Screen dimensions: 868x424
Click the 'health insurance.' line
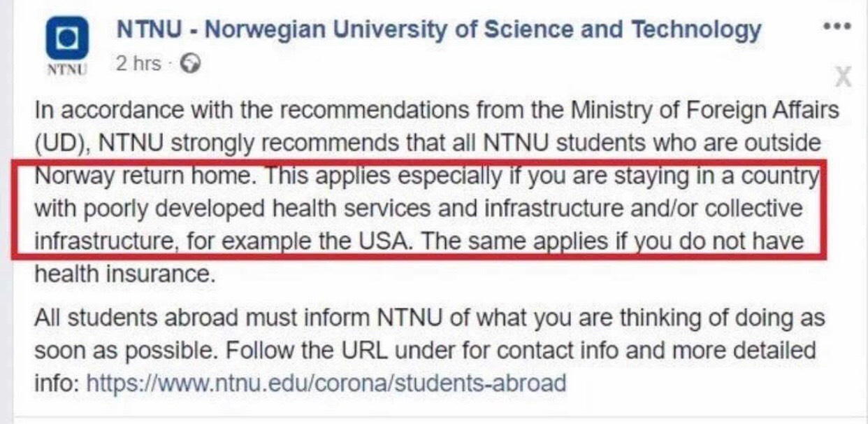coord(124,274)
